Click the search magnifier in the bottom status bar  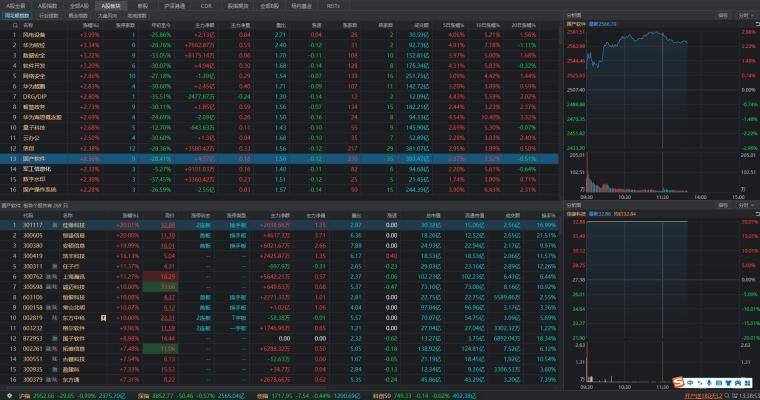pyautogui.click(x=727, y=396)
